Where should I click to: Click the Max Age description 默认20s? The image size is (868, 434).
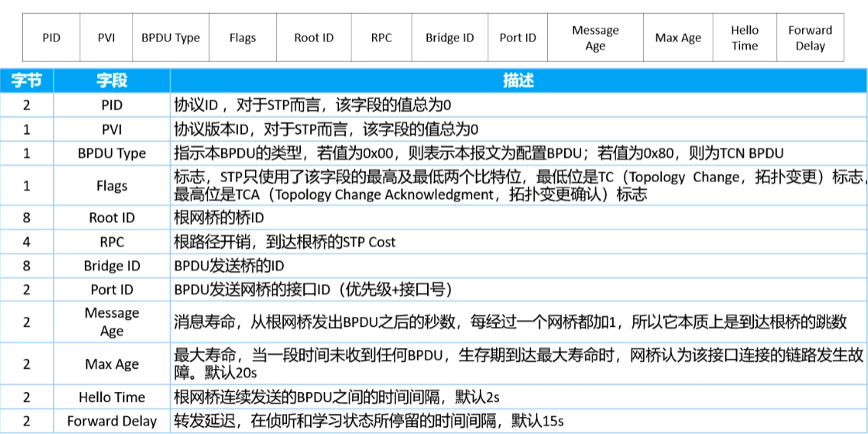pyautogui.click(x=519, y=364)
